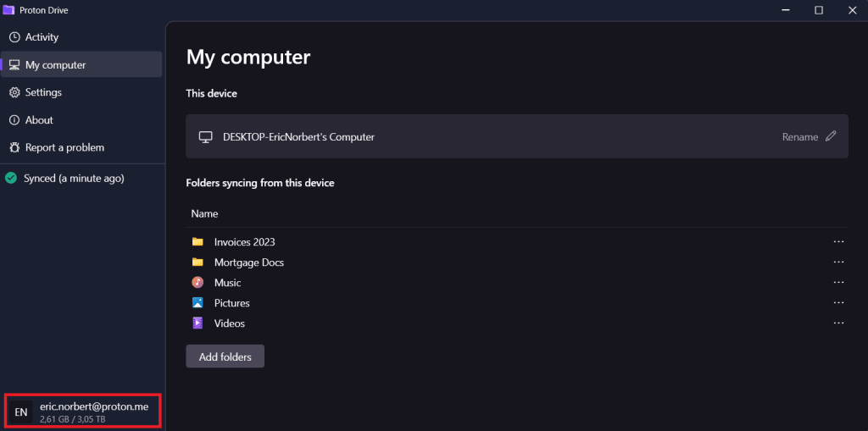Open more options for Invoices 2023
Image resolution: width=868 pixels, height=431 pixels.
click(x=838, y=242)
